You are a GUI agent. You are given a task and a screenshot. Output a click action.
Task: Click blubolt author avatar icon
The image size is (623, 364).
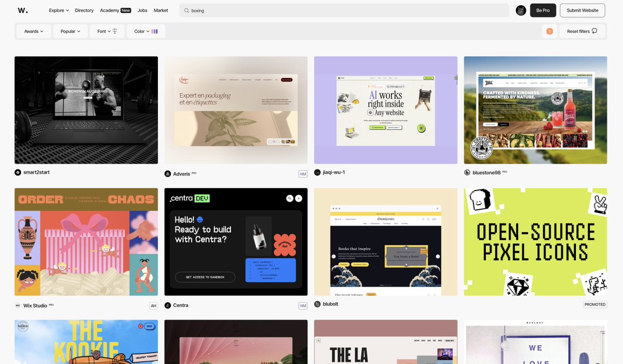[317, 304]
